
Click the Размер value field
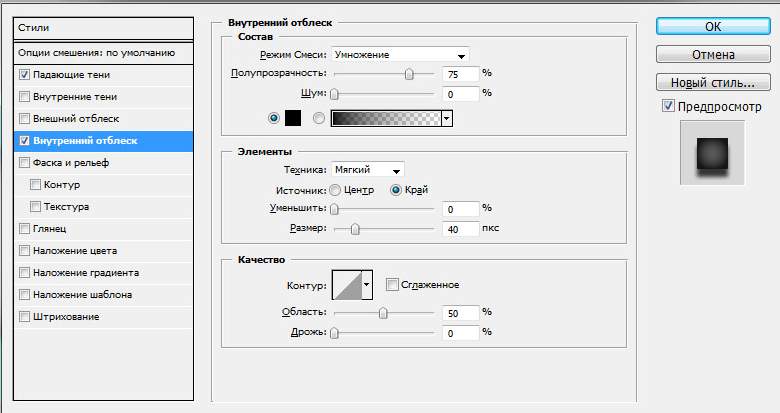(x=460, y=229)
